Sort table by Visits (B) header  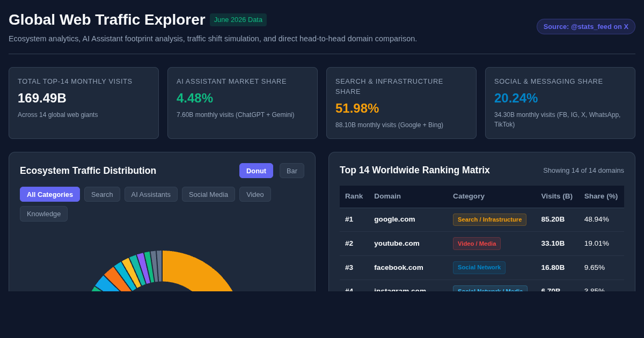click(557, 196)
